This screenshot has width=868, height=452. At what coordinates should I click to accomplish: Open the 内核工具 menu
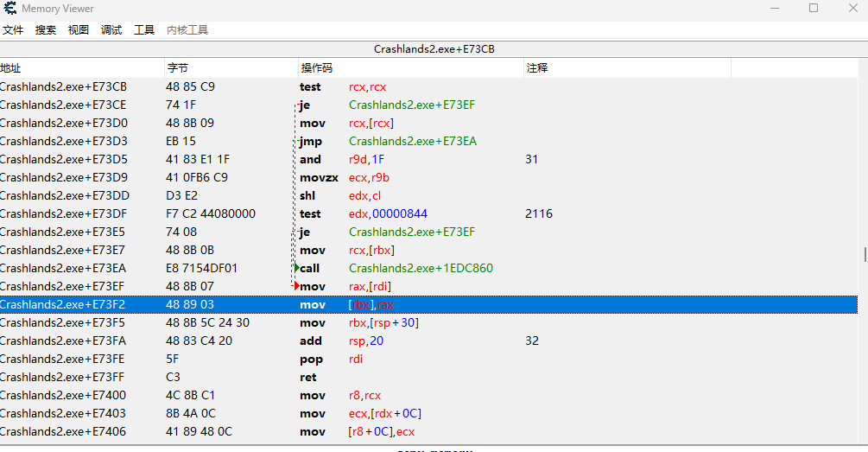tap(187, 30)
